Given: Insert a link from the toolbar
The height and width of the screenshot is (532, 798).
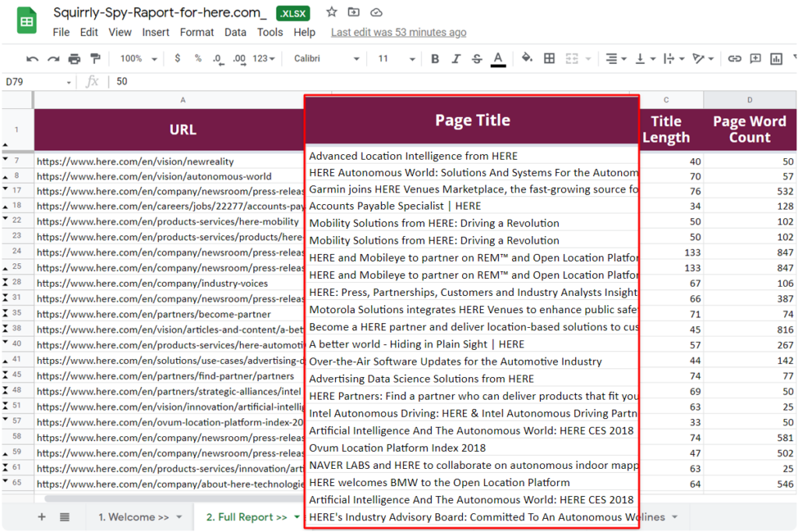Looking at the screenshot, I should point(734,58).
